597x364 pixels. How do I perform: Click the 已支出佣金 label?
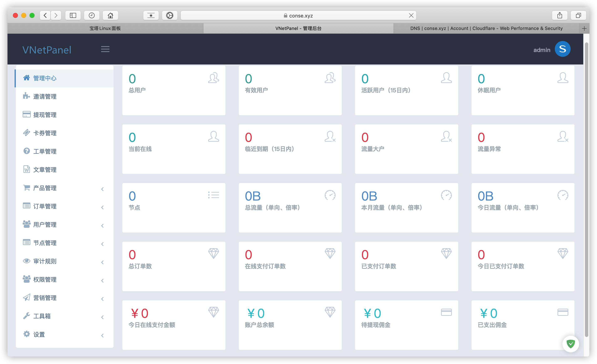(x=492, y=325)
